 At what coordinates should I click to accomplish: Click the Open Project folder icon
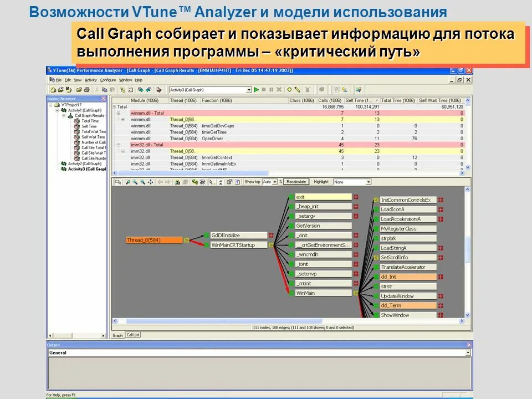61,90
